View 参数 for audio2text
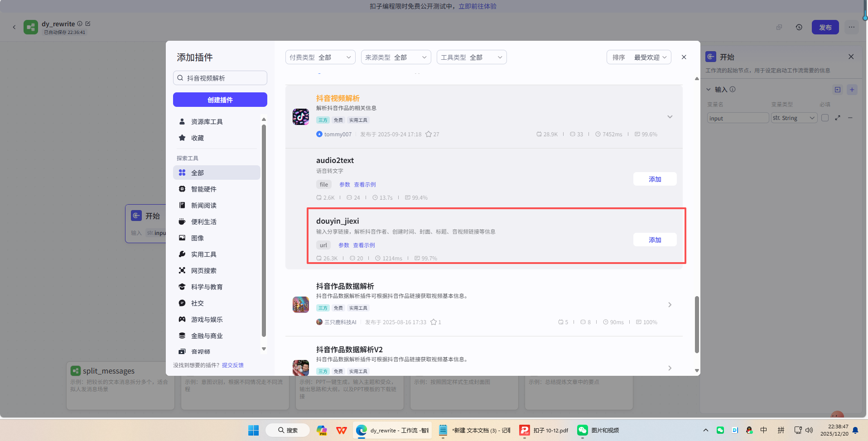 coord(345,184)
